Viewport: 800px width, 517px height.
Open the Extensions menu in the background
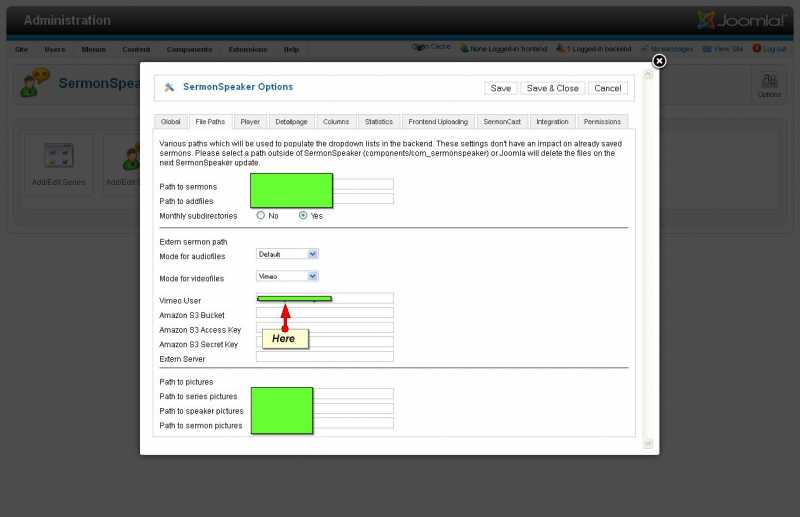pyautogui.click(x=247, y=50)
